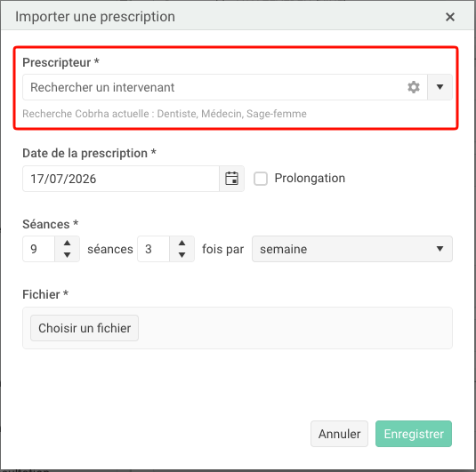
Task: Increase the frequency count up arrow
Action: [x=182, y=243]
